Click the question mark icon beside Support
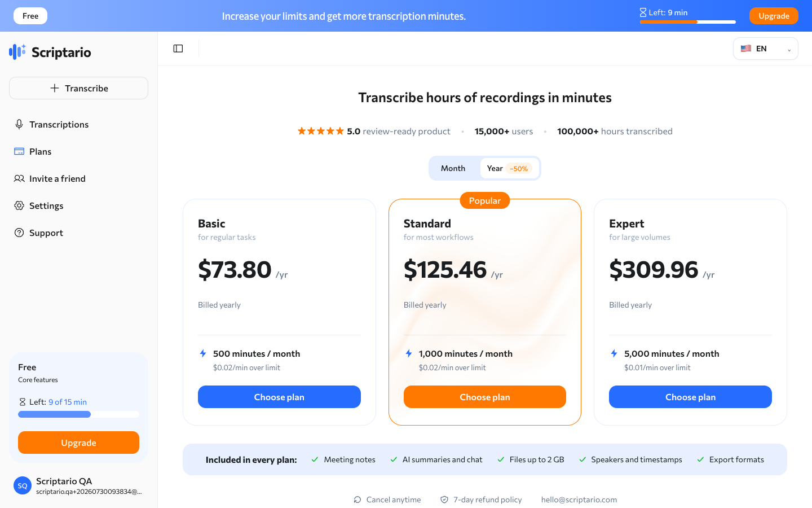The width and height of the screenshot is (812, 508). [x=19, y=233]
